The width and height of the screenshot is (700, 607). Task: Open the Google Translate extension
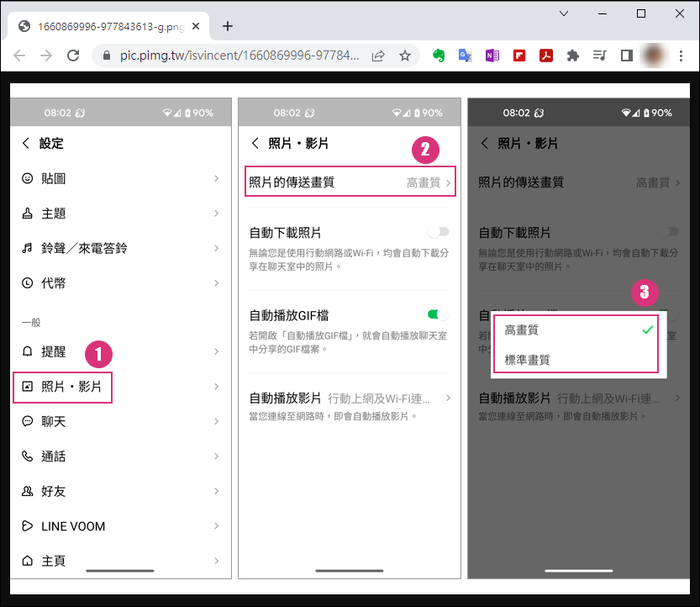pos(466,55)
